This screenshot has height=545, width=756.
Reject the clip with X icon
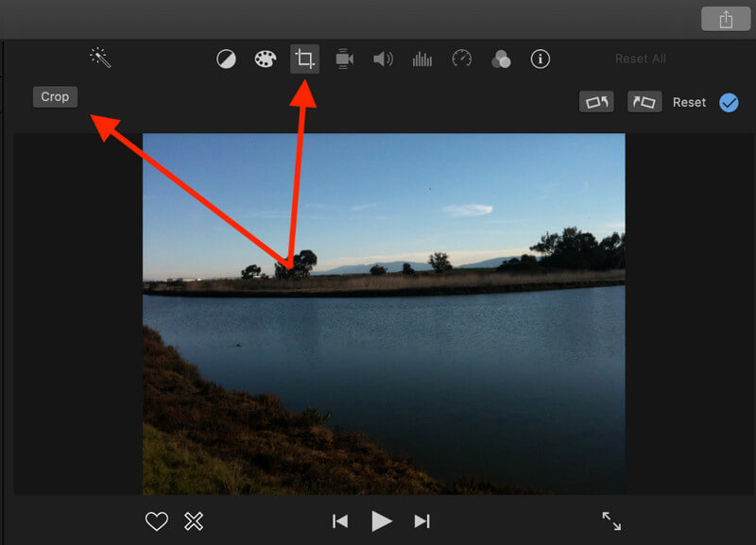coord(194,521)
